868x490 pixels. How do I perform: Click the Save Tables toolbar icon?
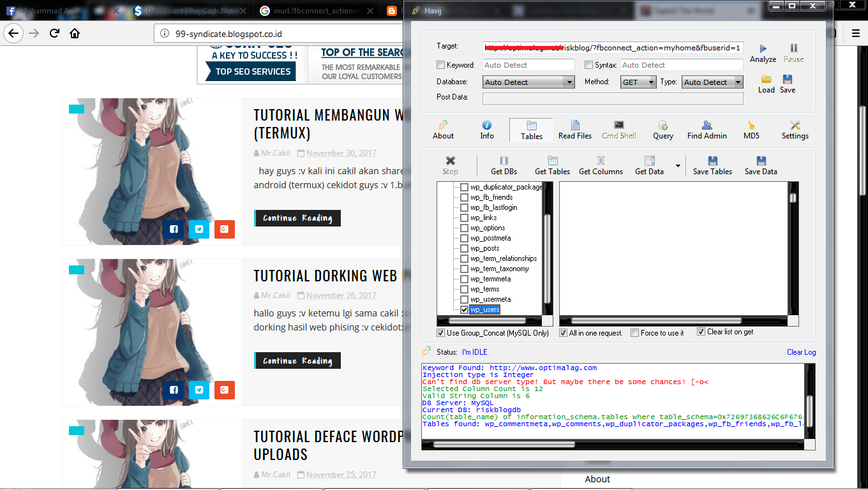pyautogui.click(x=713, y=161)
